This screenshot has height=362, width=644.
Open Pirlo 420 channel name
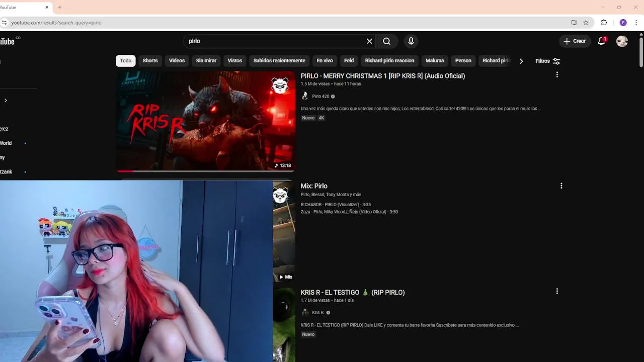[x=320, y=97]
